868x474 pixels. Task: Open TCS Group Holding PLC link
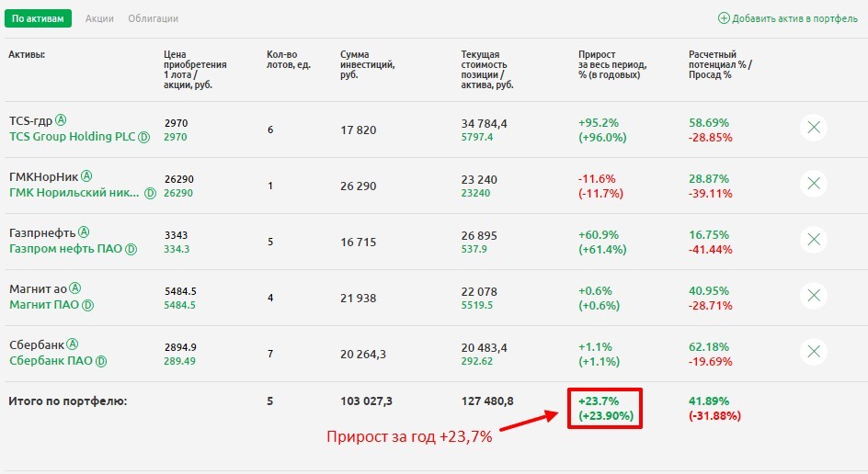pos(72,137)
